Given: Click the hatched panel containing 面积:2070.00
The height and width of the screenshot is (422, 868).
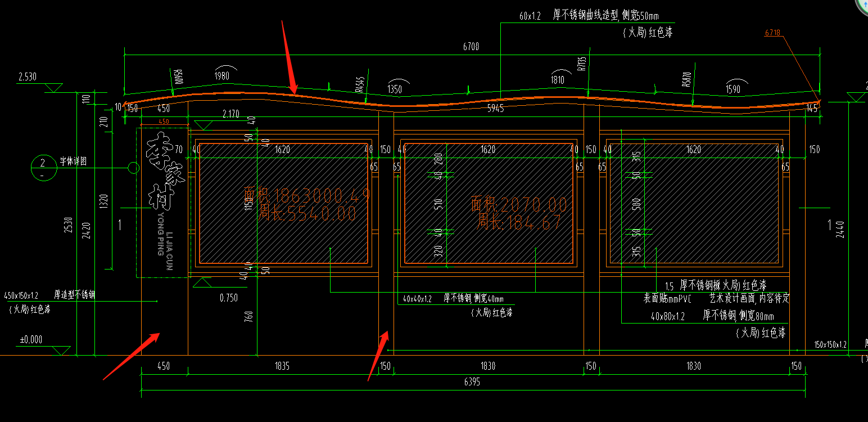Looking at the screenshot, I should click(489, 203).
